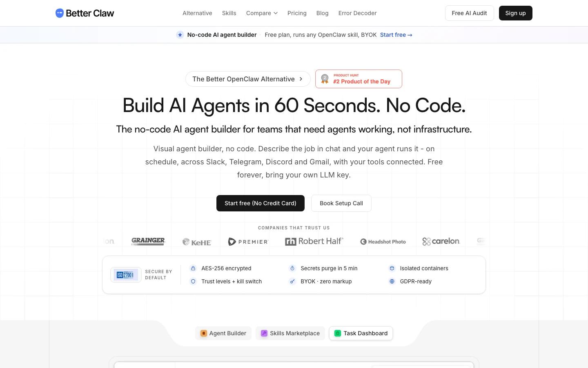Click the orange Agent Builder tab icon
The image size is (588, 368).
(x=203, y=333)
